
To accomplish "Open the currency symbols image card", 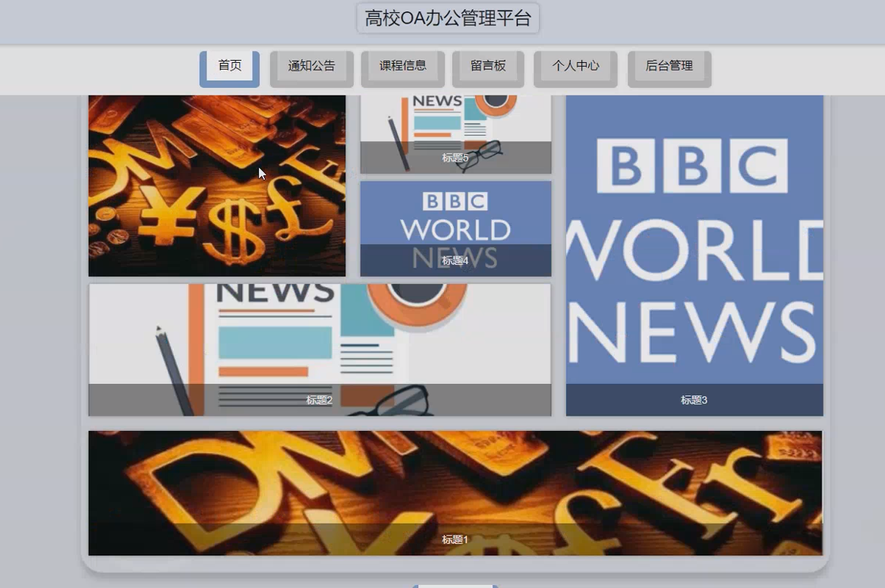I will 217,186.
